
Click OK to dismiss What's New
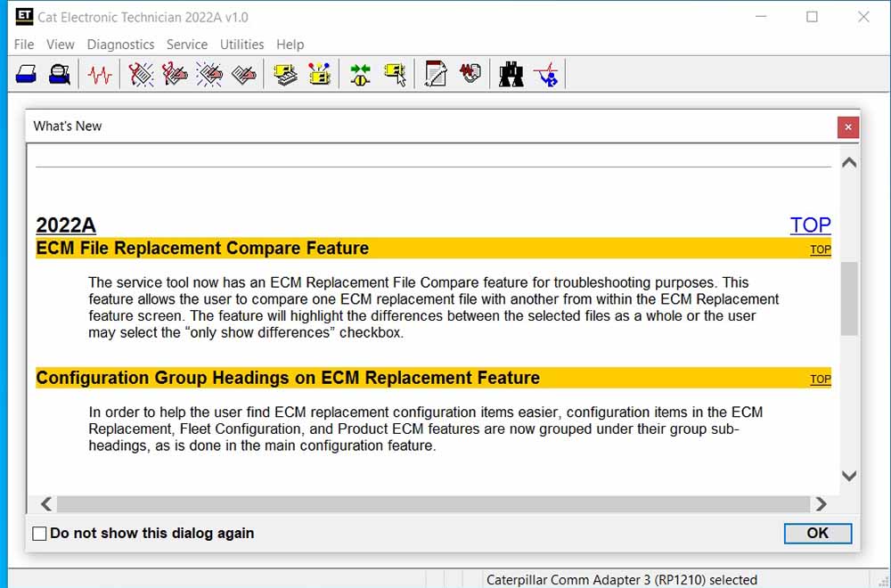point(818,533)
